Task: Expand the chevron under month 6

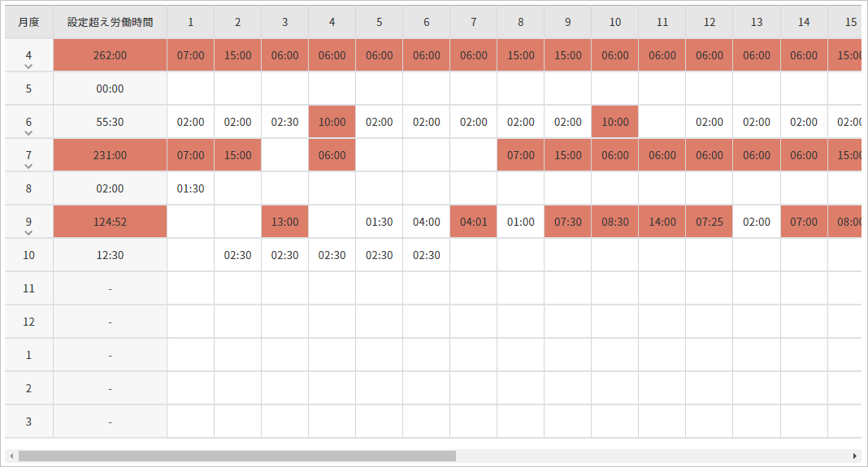Action: (x=29, y=132)
